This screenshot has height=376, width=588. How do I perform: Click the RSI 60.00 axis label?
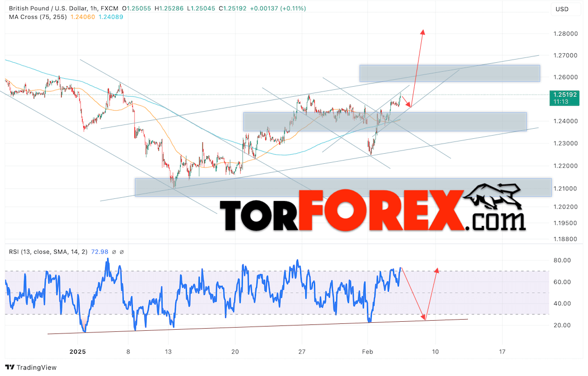(x=562, y=282)
